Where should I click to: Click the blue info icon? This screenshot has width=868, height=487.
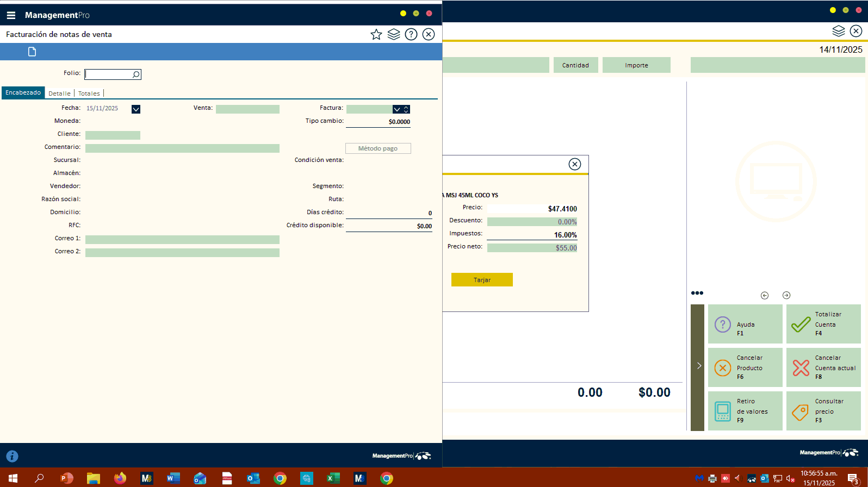[x=12, y=457]
